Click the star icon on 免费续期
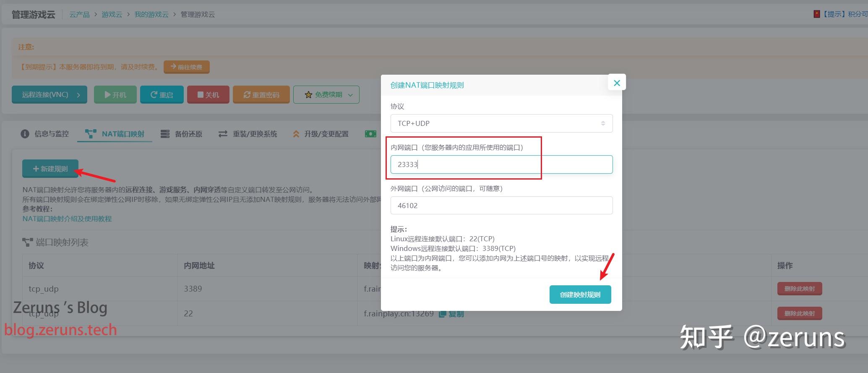The height and width of the screenshot is (373, 868). [308, 95]
